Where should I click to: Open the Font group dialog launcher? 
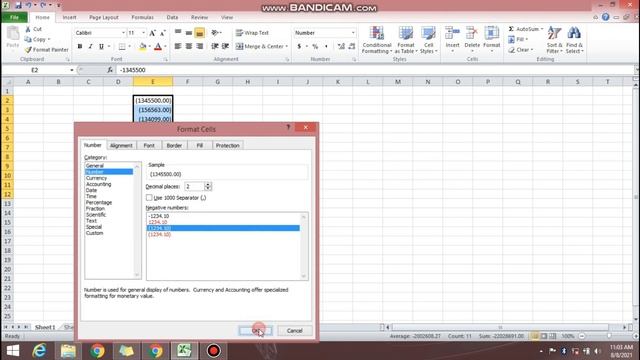point(166,60)
